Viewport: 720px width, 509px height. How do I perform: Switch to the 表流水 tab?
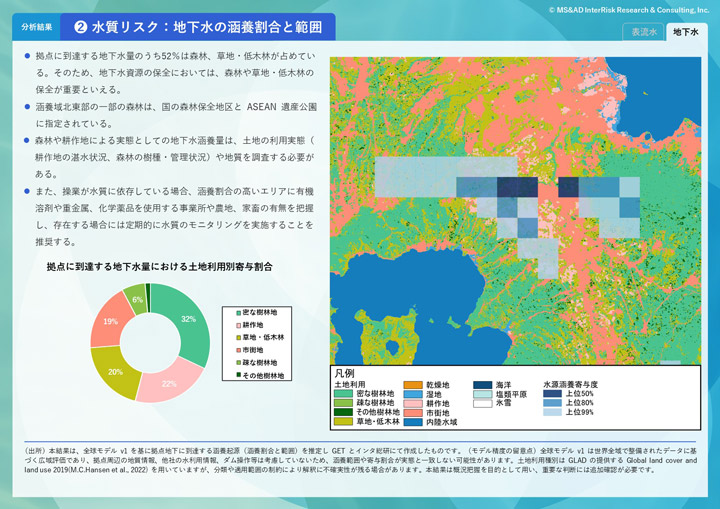643,32
